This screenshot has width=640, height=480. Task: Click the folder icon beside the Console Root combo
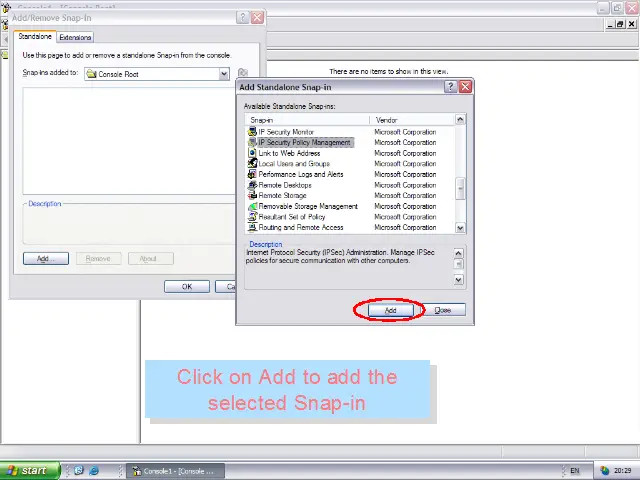[243, 73]
